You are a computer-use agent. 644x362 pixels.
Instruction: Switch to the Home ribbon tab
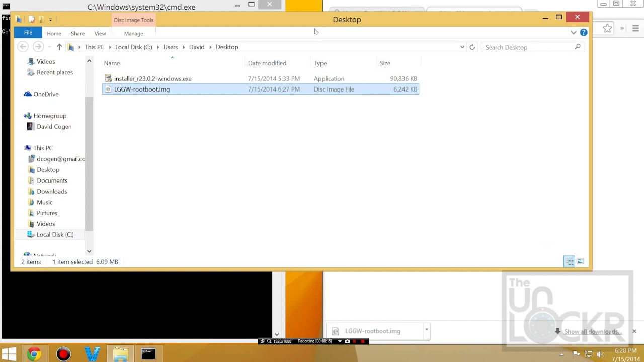(x=54, y=33)
